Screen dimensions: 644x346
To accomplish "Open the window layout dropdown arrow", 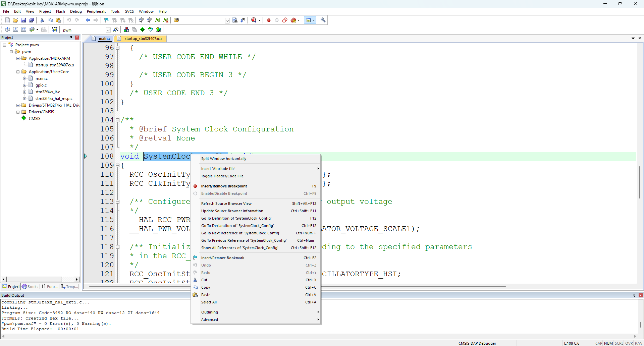I will coord(314,20).
